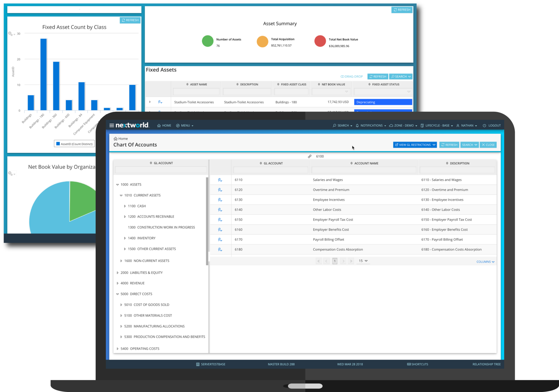Open SEARCH dropdown in Fixed Assets panel
Screen dimensions: 559x392
click(x=400, y=76)
